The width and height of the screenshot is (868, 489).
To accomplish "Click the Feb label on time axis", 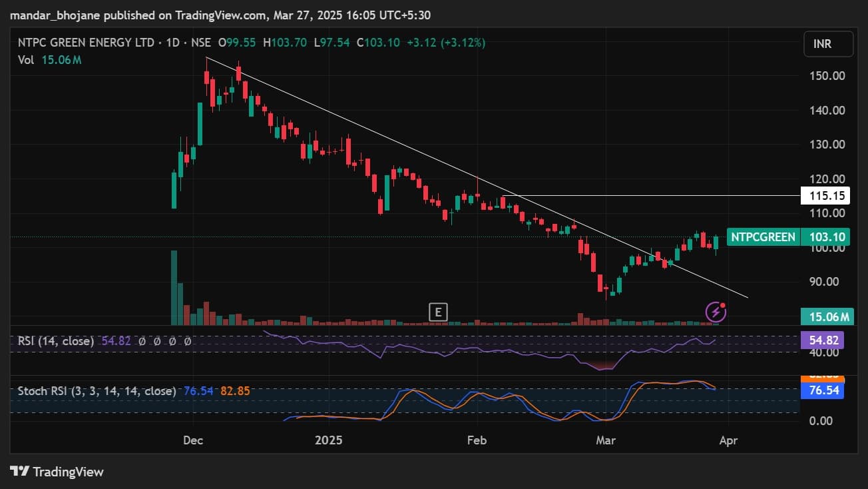I will (x=477, y=440).
